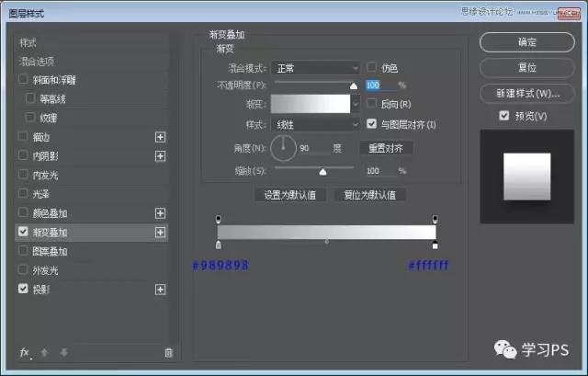Click the trash icon to delete the effect
This screenshot has width=588, height=376.
click(x=168, y=353)
